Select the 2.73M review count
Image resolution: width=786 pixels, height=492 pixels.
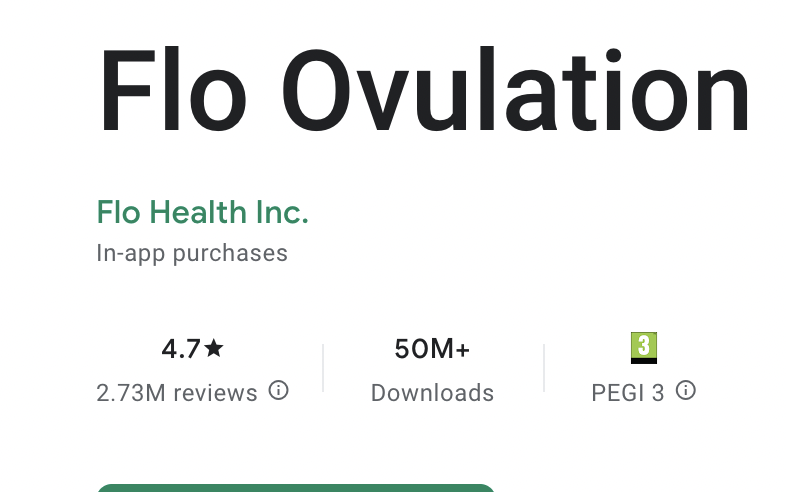[x=131, y=392]
